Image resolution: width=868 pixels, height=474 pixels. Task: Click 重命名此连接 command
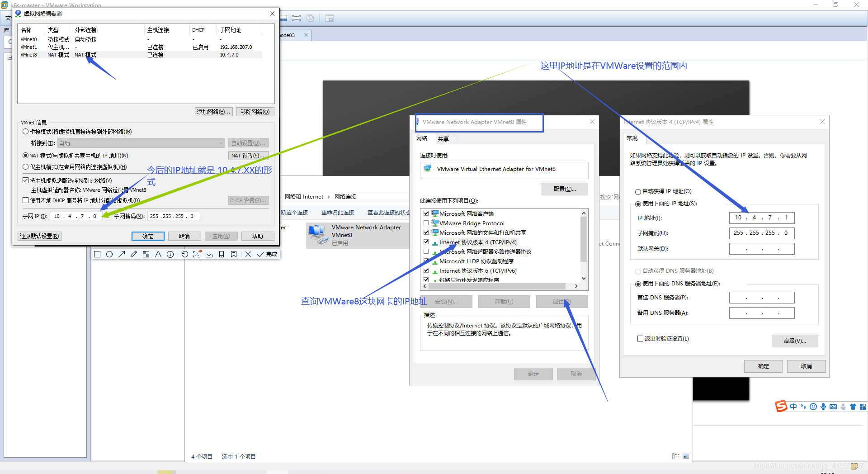pyautogui.click(x=337, y=213)
